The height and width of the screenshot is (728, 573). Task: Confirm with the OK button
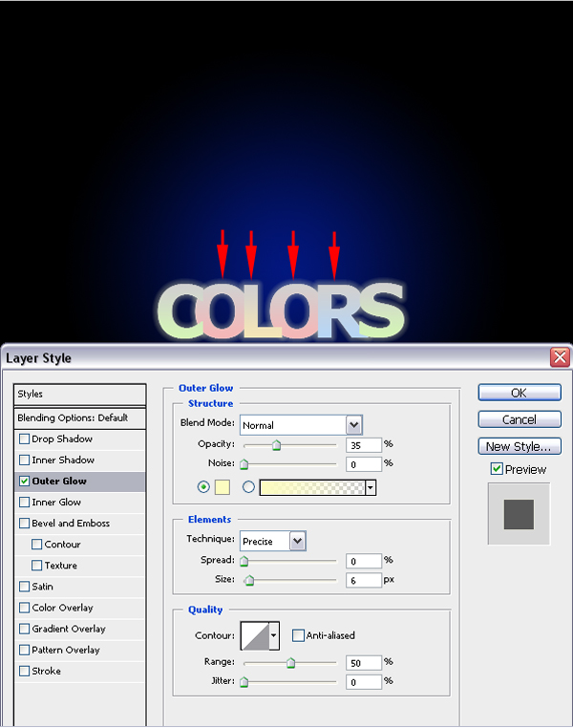pyautogui.click(x=520, y=393)
